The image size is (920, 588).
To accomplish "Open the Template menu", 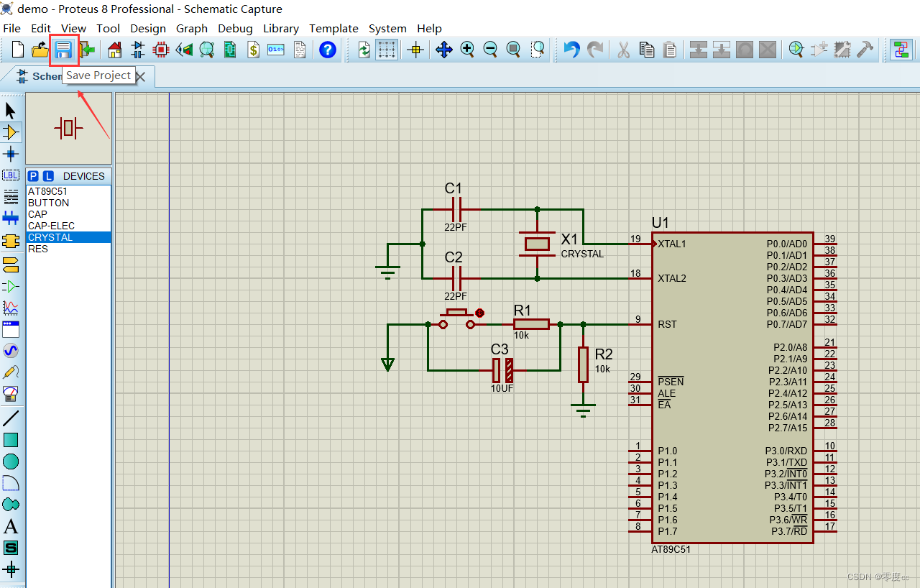I will click(334, 29).
